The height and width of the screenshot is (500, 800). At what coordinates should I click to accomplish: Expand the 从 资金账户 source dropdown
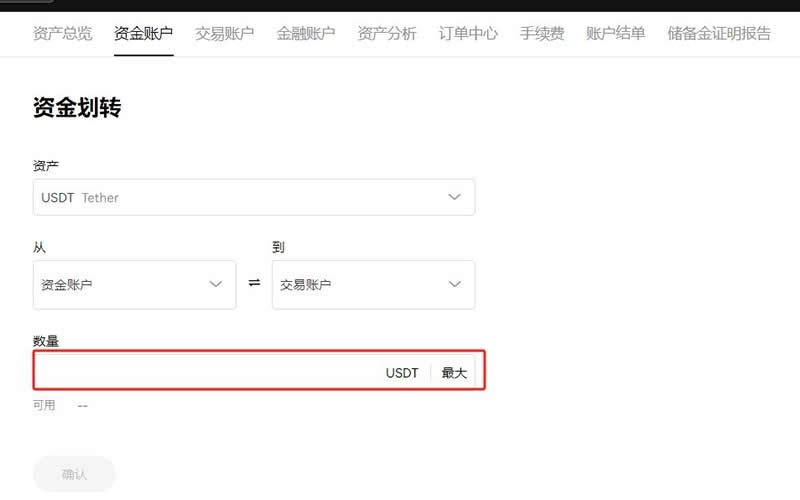coord(134,284)
